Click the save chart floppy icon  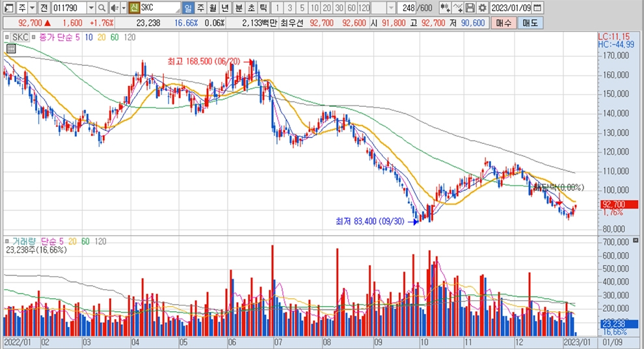[x=470, y=7]
